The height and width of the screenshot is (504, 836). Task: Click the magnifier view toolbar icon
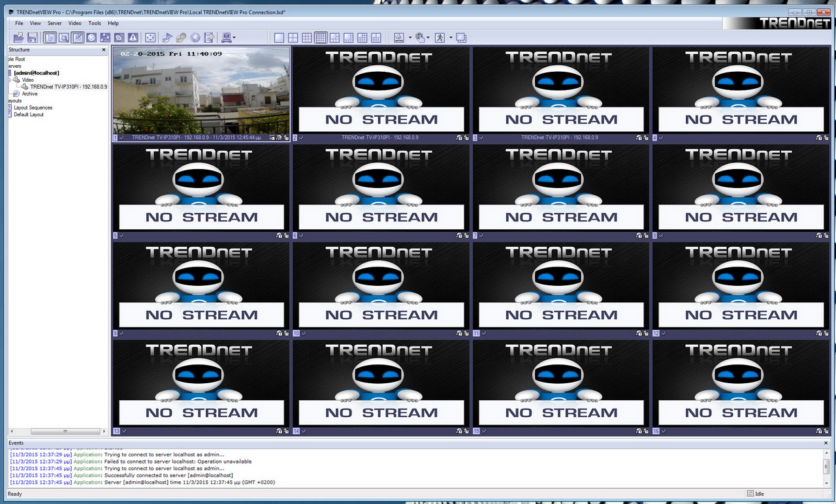(x=64, y=38)
